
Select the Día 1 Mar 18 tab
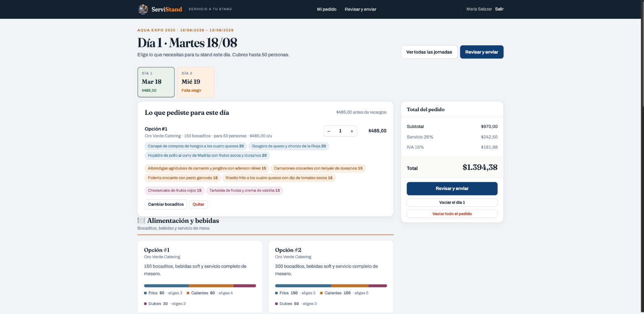tap(156, 82)
